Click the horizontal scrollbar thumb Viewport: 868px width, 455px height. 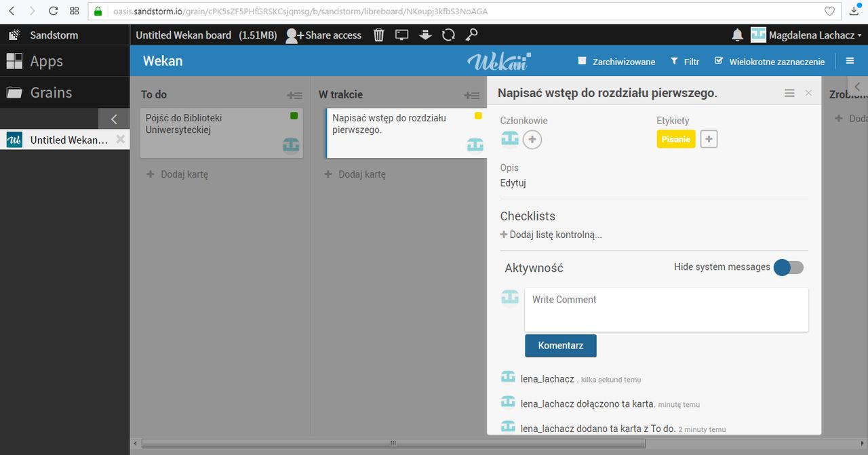coord(393,443)
